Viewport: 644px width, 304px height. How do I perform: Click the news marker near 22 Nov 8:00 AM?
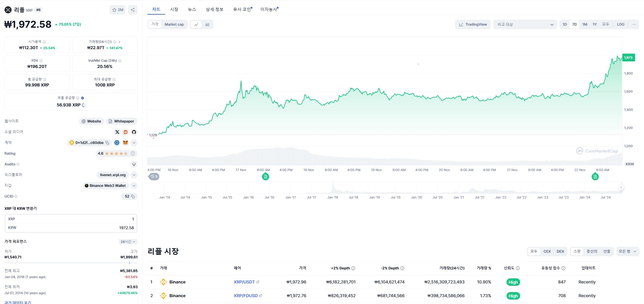[595, 177]
